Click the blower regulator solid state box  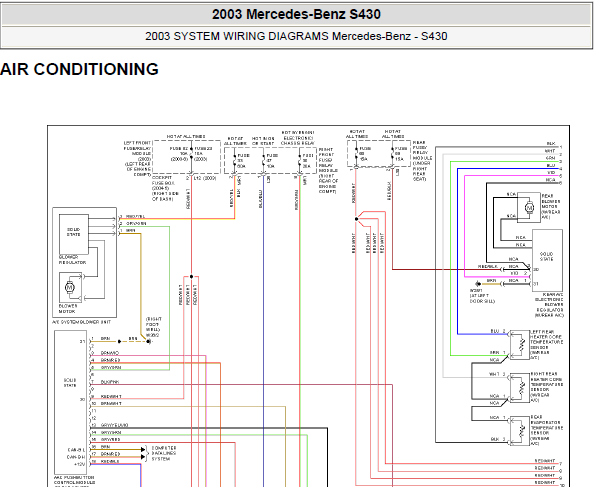click(x=74, y=234)
